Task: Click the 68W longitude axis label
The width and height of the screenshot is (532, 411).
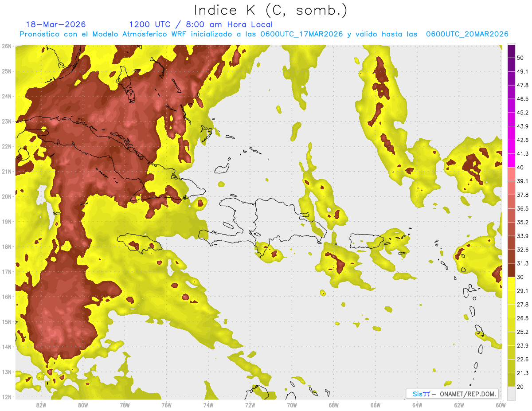Action: (x=334, y=405)
